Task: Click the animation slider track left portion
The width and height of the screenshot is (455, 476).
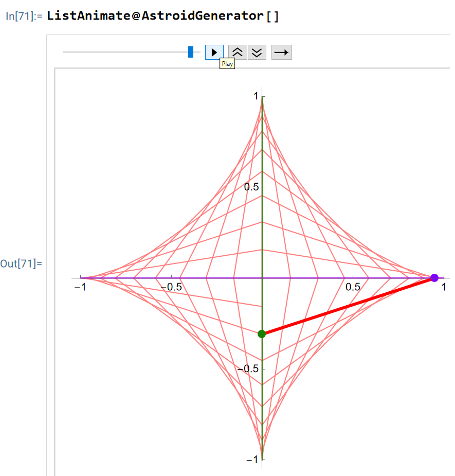Action: pos(125,52)
